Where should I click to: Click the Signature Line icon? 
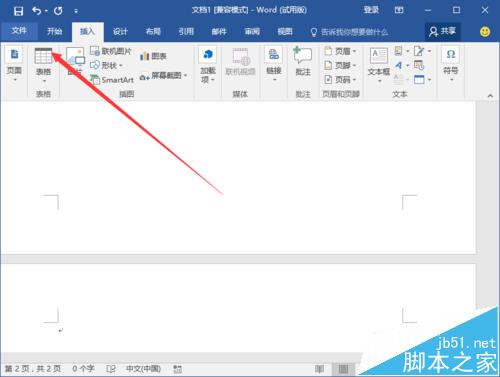[x=419, y=51]
